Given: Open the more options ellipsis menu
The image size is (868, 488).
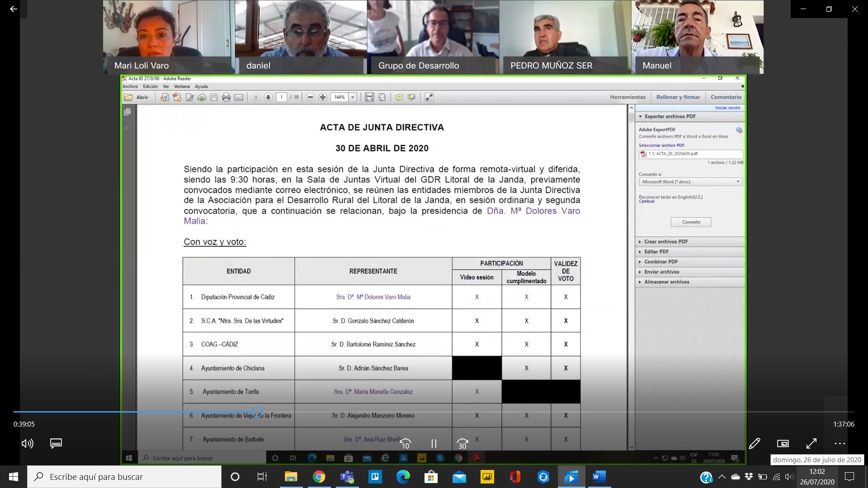Looking at the screenshot, I should pos(840,444).
